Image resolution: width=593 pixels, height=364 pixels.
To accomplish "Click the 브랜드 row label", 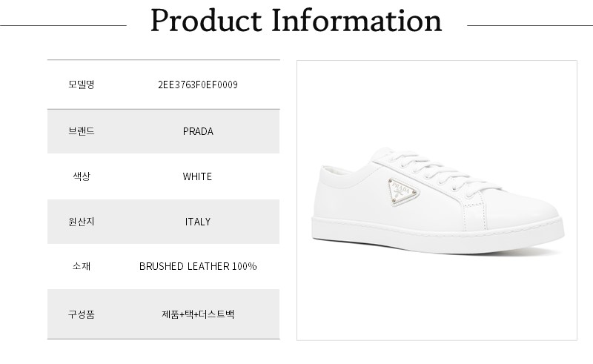I will click(81, 131).
